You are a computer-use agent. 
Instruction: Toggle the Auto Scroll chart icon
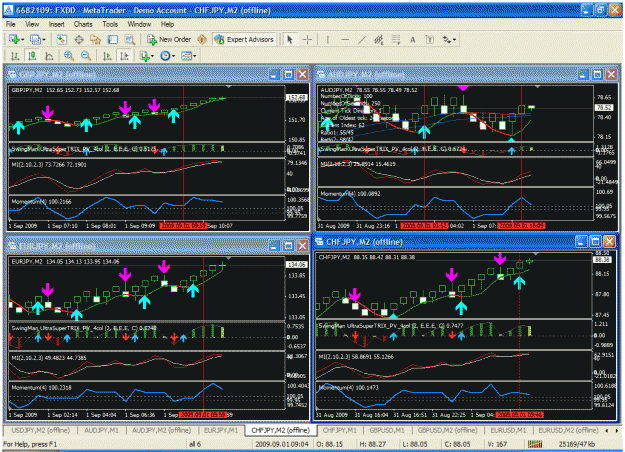(107, 56)
